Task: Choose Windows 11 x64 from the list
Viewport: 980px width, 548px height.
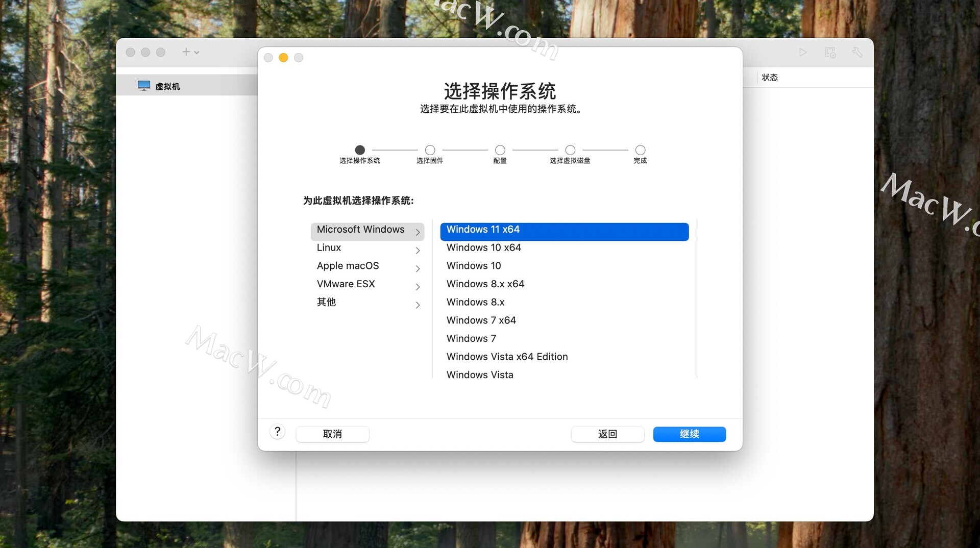Action: (x=565, y=232)
